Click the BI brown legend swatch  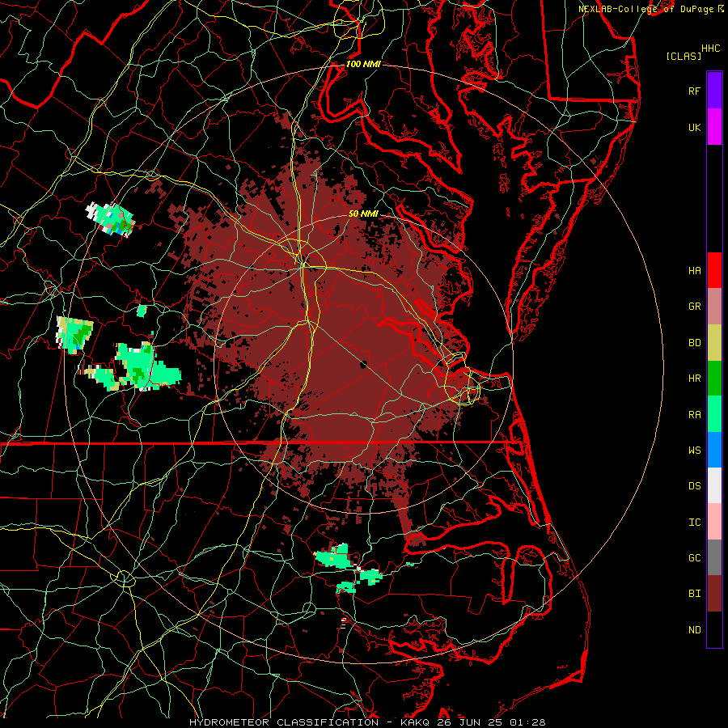tap(714, 594)
